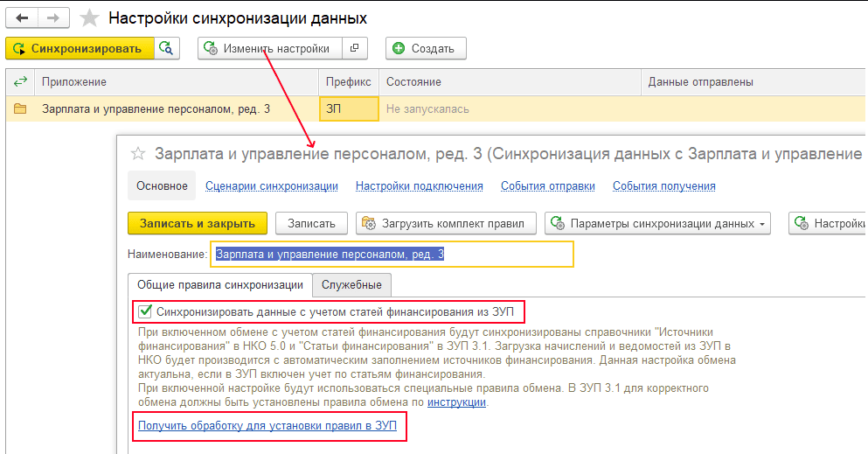Switch to the Служебные tab

pyautogui.click(x=351, y=284)
